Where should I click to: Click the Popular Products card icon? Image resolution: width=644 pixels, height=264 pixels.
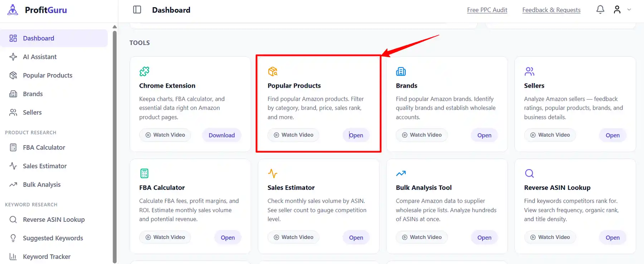coord(273,71)
